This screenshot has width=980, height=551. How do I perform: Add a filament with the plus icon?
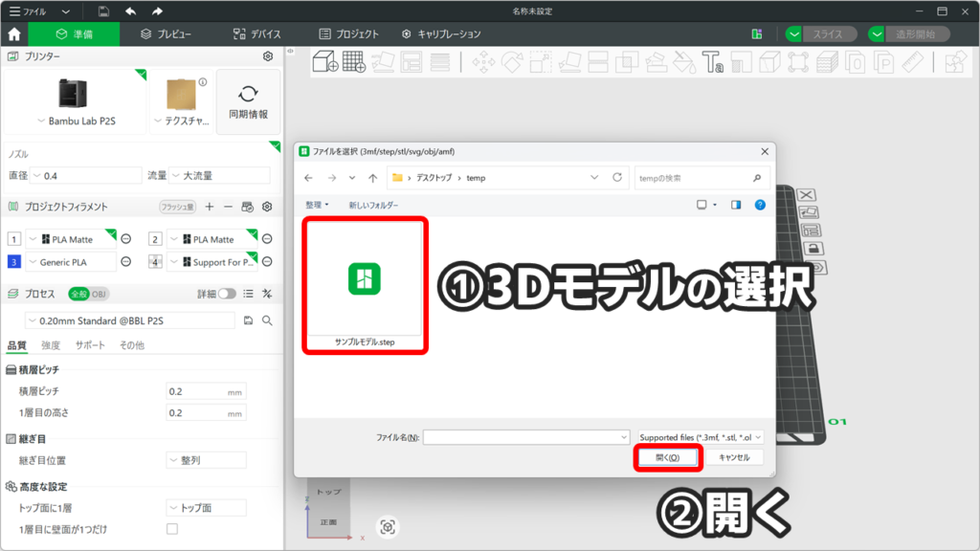coord(210,207)
